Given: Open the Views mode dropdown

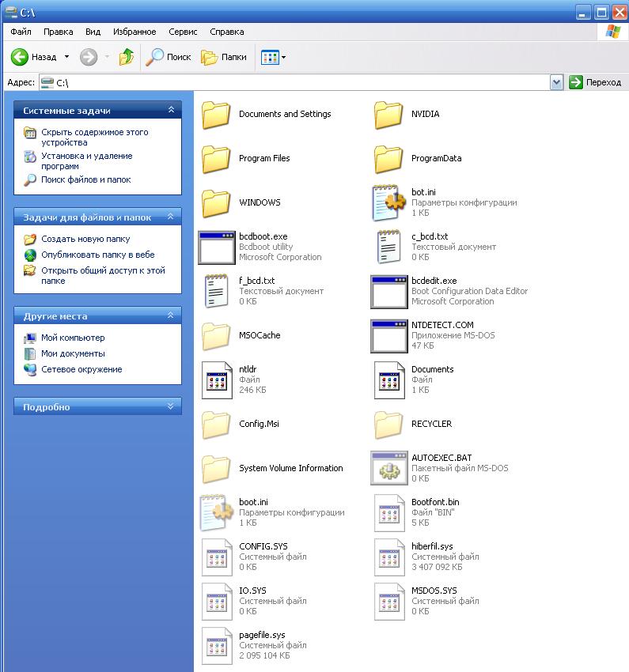Looking at the screenshot, I should (273, 57).
